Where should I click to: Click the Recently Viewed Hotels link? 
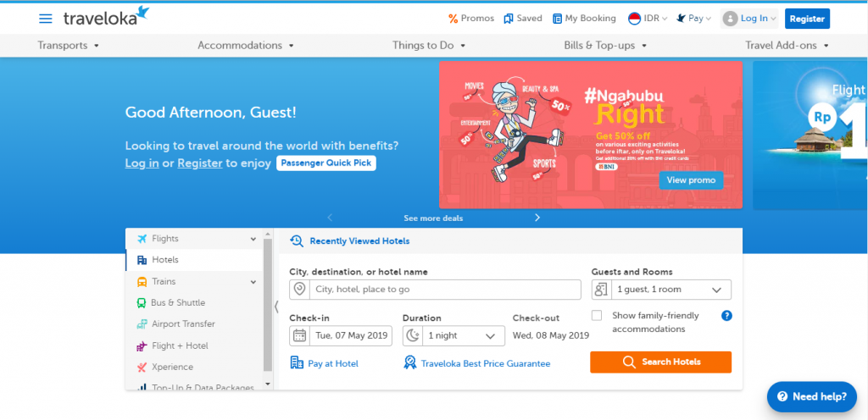359,241
